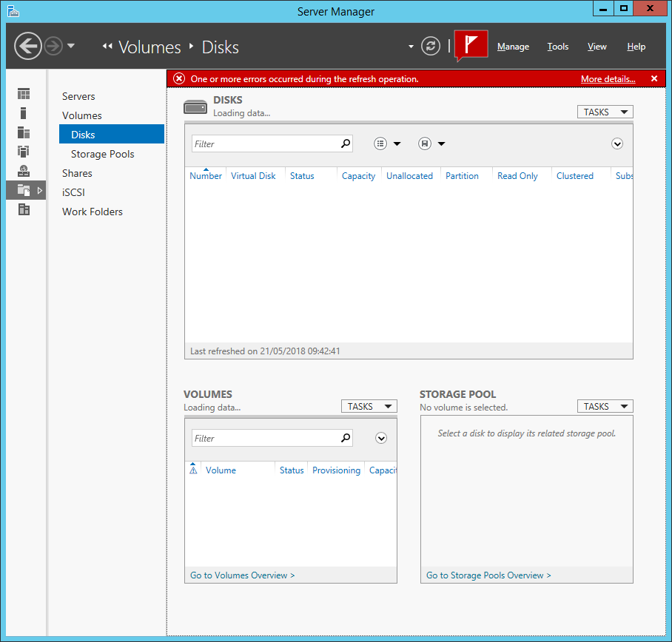Click the Forward navigation arrow

click(x=53, y=46)
